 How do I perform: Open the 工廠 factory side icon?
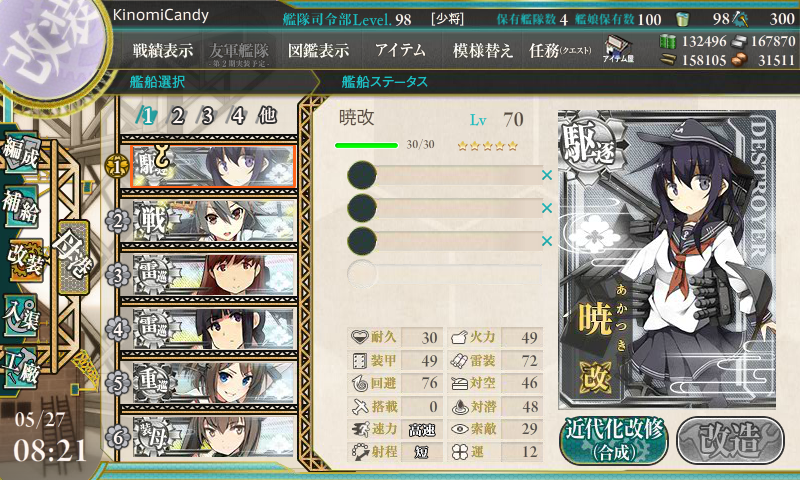click(21, 367)
